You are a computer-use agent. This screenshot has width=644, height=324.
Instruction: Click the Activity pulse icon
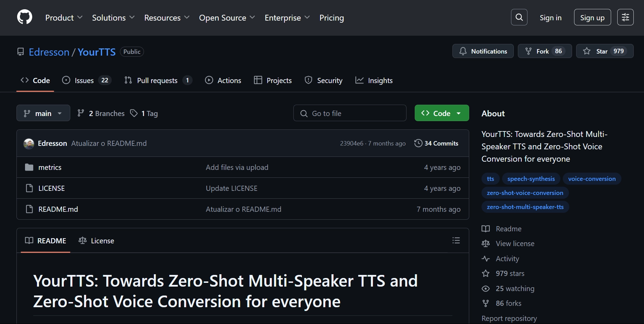click(x=486, y=258)
